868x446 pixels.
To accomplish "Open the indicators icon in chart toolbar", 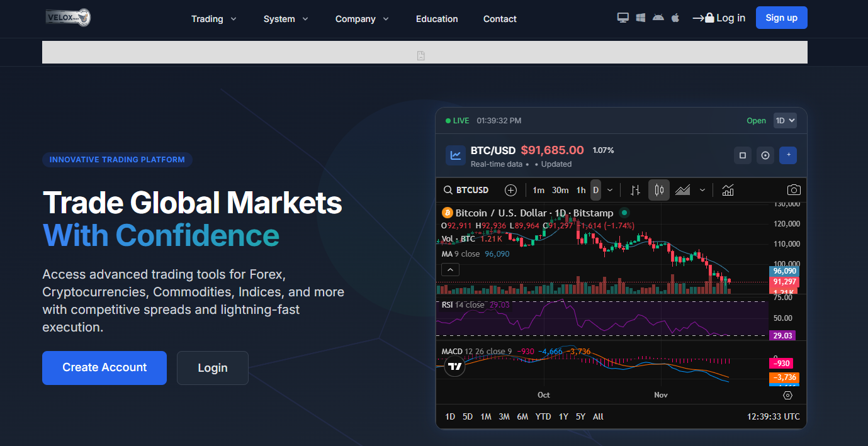I will (728, 190).
